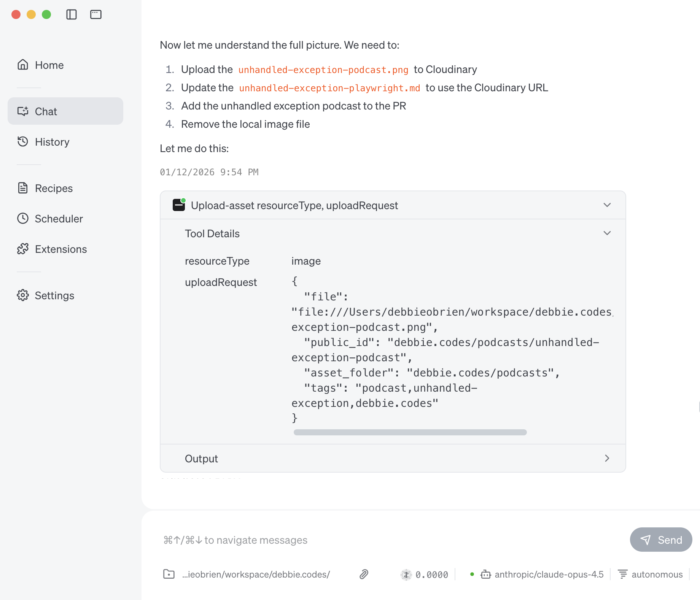Collapse the Tool Details section
This screenshot has height=600, width=700.
click(607, 233)
